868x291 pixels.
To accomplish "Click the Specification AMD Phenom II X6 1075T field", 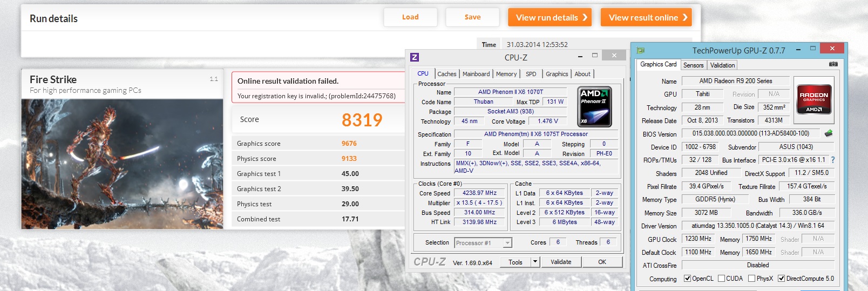I will (x=536, y=134).
